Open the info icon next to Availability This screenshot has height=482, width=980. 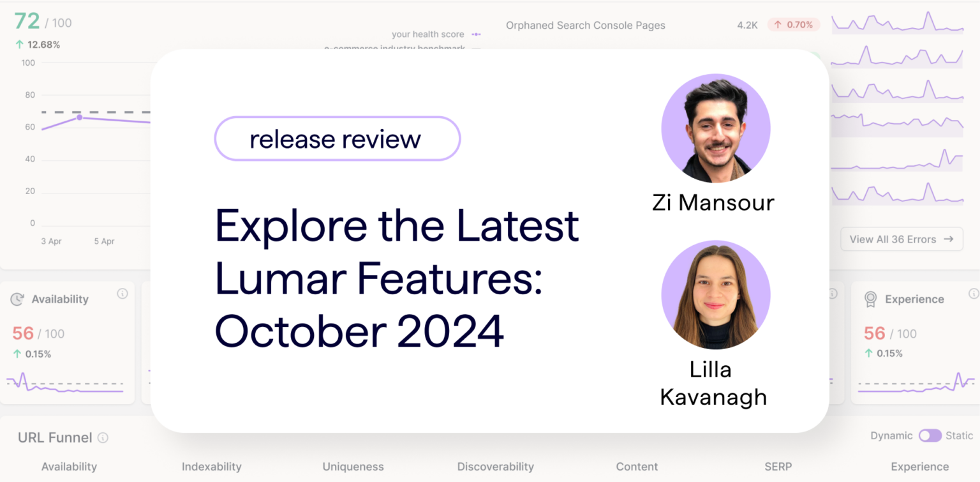pyautogui.click(x=123, y=294)
